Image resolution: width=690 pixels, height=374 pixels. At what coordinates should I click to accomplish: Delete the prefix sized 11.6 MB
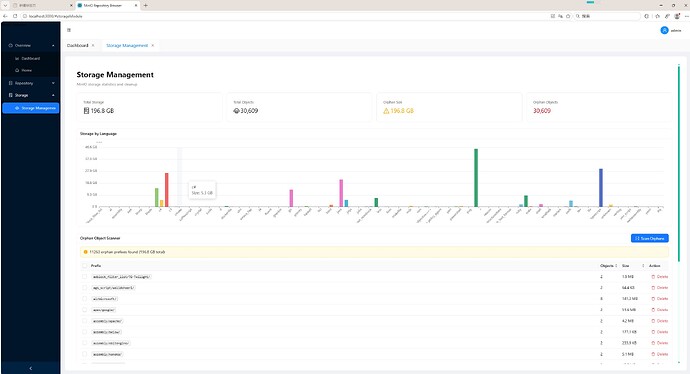[x=659, y=310]
